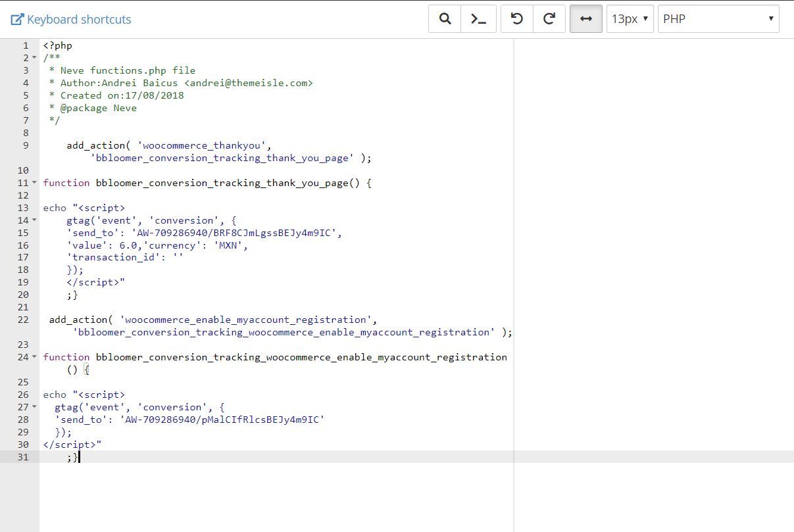Click the 'Created on:17/08/2018' comment line
The image size is (794, 532).
[122, 95]
